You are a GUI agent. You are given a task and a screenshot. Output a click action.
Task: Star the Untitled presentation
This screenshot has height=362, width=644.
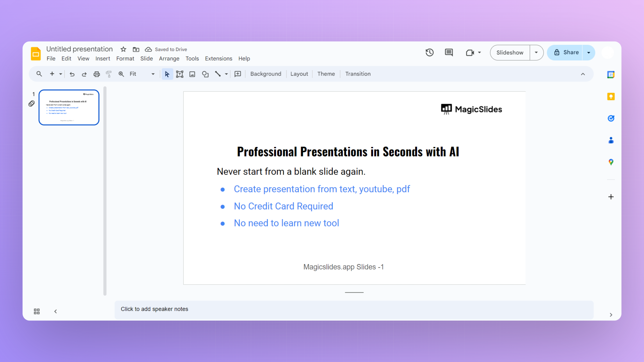pyautogui.click(x=123, y=49)
